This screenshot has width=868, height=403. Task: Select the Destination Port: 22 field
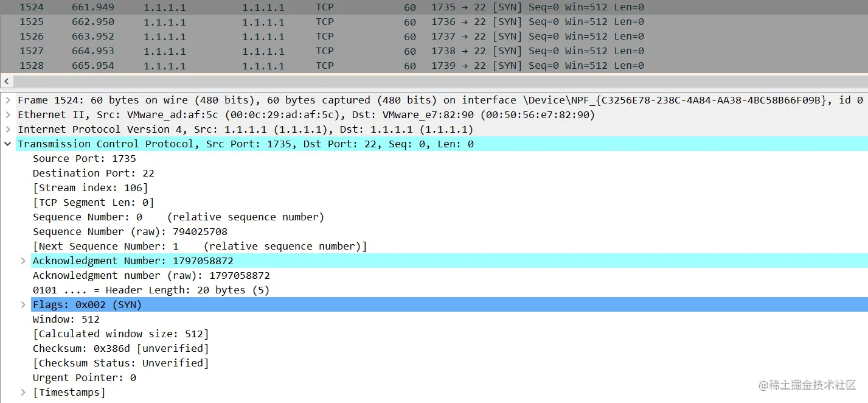[x=94, y=173]
